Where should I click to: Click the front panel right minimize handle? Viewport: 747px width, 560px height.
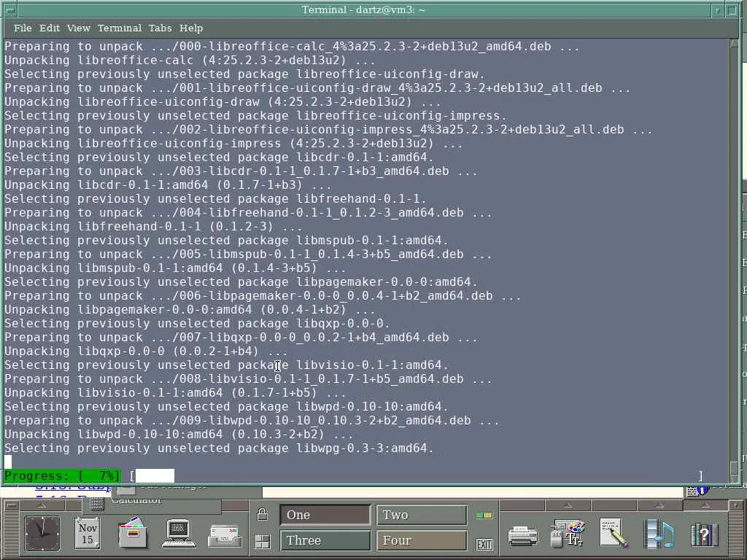pos(735,505)
